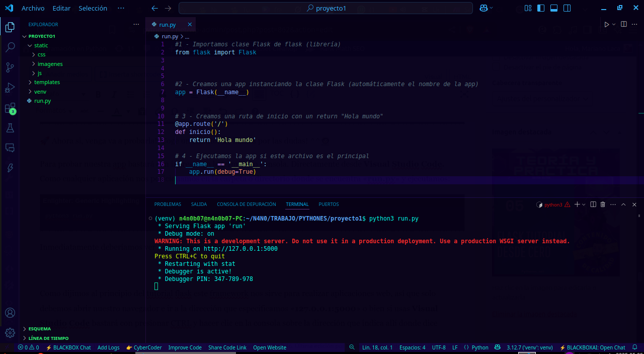The width and height of the screenshot is (644, 354).
Task: Open the Run and Debug view
Action: pyautogui.click(x=10, y=87)
